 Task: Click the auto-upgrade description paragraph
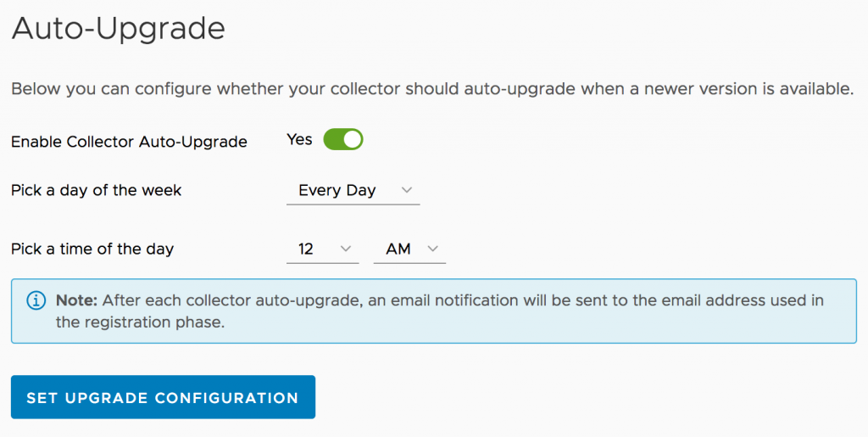431,89
